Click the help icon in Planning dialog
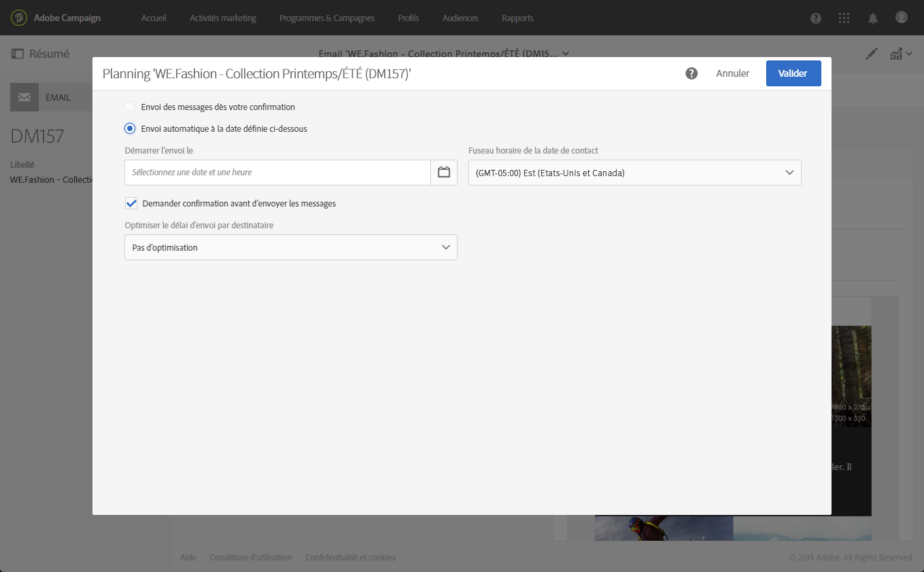Viewport: 924px width, 572px height. [x=691, y=73]
